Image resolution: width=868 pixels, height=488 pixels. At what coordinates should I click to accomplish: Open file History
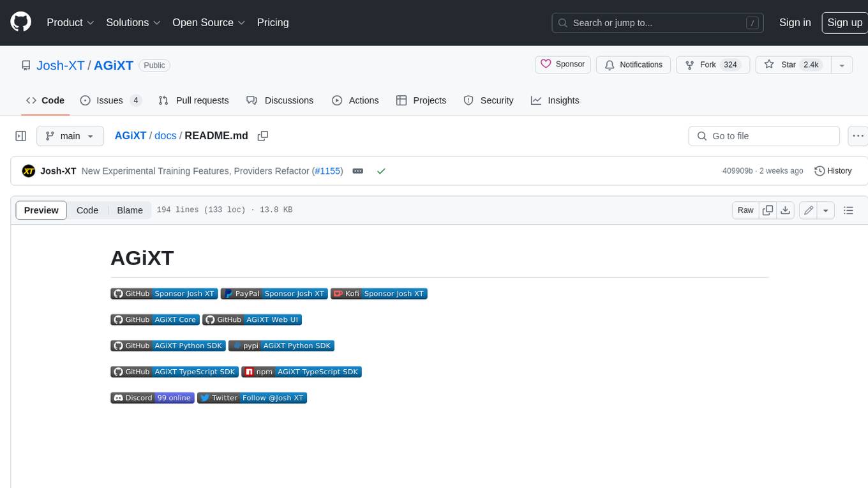click(833, 171)
